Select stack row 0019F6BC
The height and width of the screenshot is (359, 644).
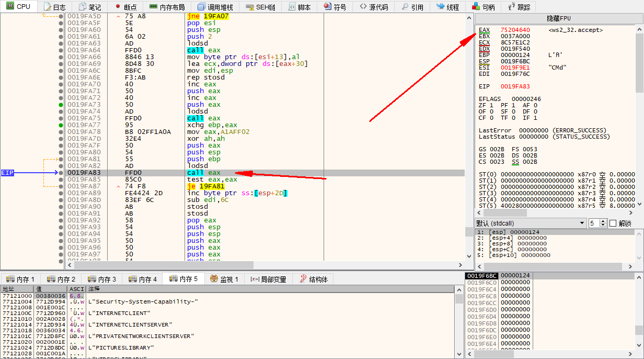(x=549, y=276)
